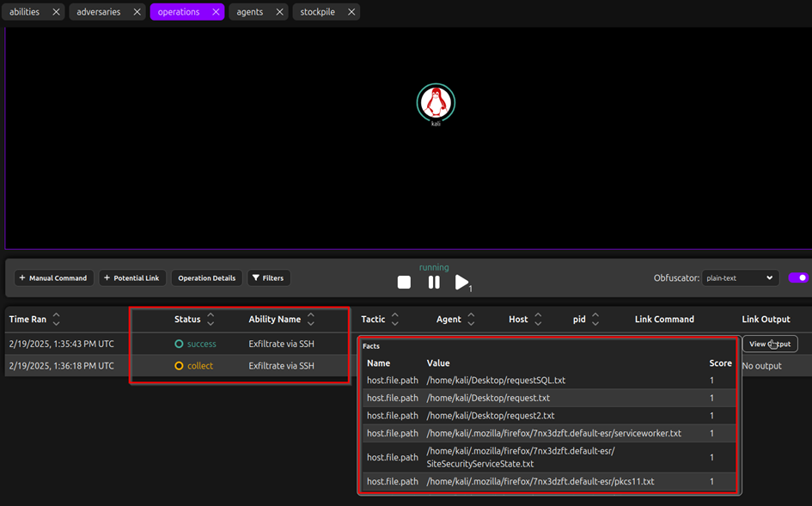Close the adversaries tab
This screenshot has width=812, height=506.
[x=136, y=11]
